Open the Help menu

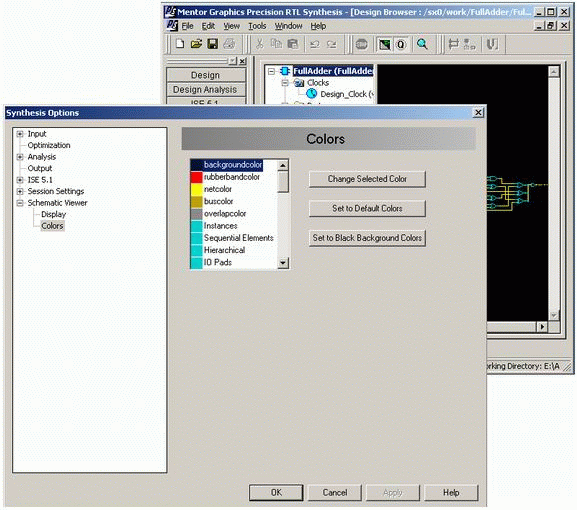pyautogui.click(x=318, y=26)
